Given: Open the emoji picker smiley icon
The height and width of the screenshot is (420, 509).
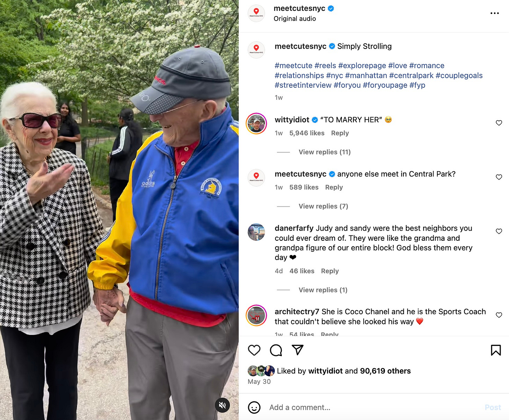Looking at the screenshot, I should point(254,407).
